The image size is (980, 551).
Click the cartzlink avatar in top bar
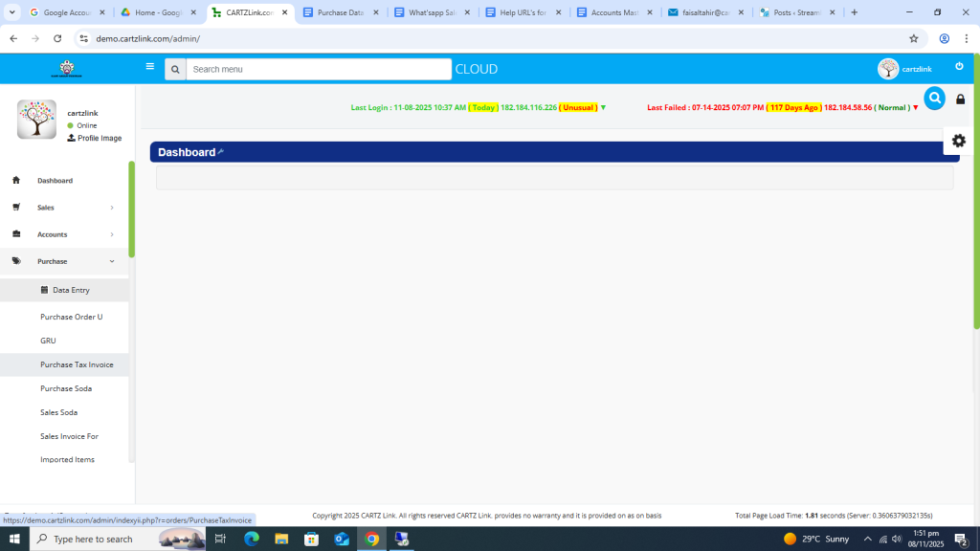888,69
